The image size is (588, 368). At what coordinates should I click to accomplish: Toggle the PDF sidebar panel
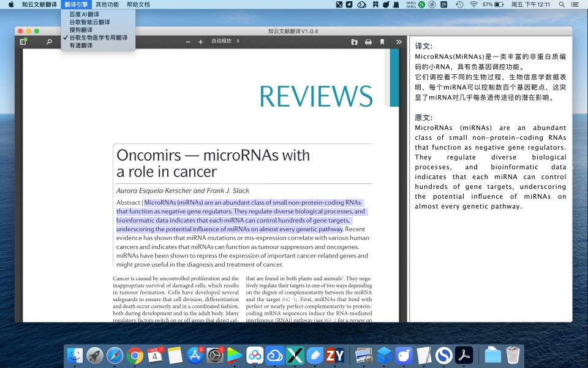[23, 42]
